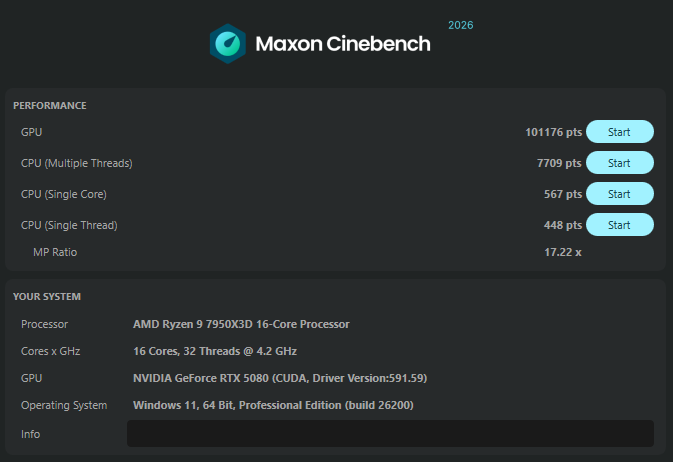Screen dimensions: 673x462
Task: Select the GPU score of 101176 pts
Action: (x=553, y=132)
